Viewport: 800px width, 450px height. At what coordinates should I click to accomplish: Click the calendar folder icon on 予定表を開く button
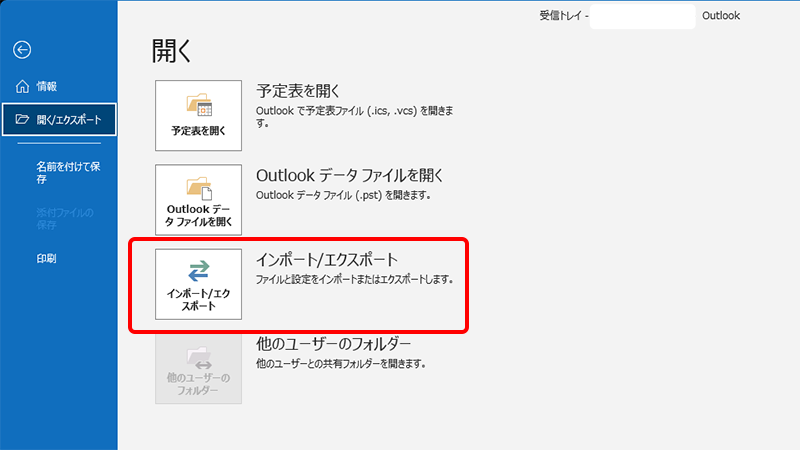click(x=198, y=106)
